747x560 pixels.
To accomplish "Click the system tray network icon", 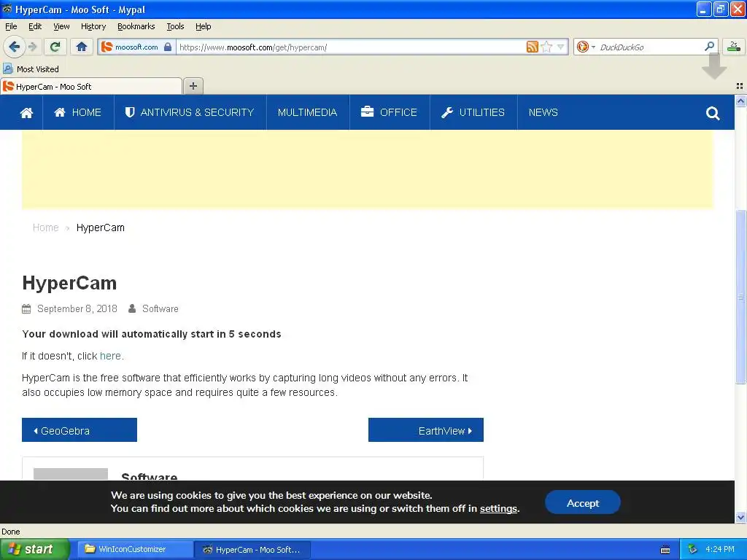I will (x=692, y=549).
